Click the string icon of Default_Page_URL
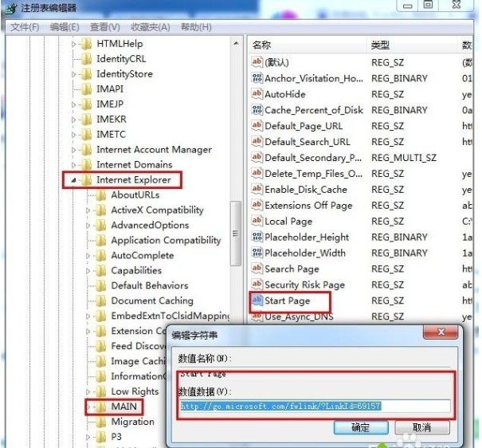482x448 pixels. [x=257, y=126]
